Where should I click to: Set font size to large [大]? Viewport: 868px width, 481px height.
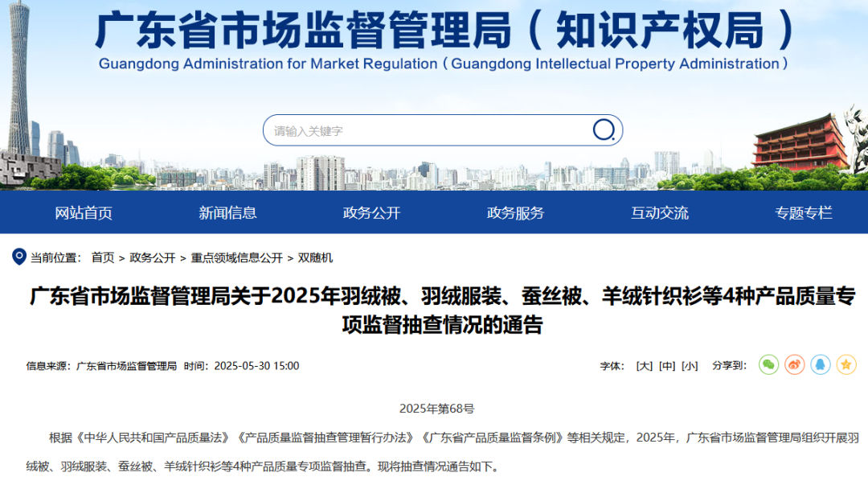tap(644, 366)
